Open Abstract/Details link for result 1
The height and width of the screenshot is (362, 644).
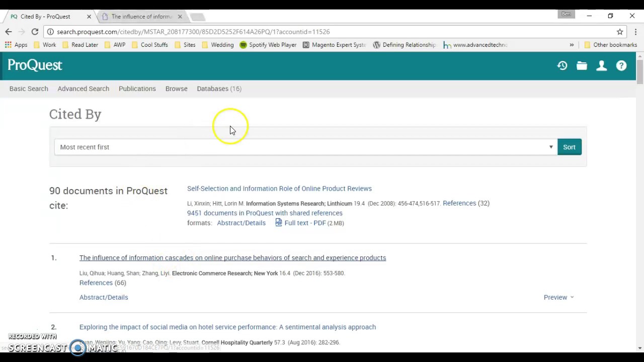pos(104,297)
